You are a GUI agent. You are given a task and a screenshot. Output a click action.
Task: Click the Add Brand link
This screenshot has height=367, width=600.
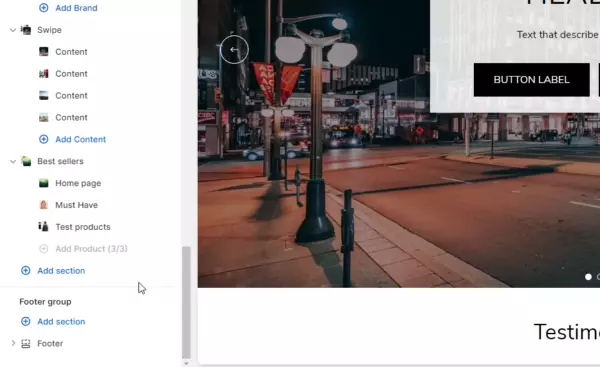click(x=76, y=8)
